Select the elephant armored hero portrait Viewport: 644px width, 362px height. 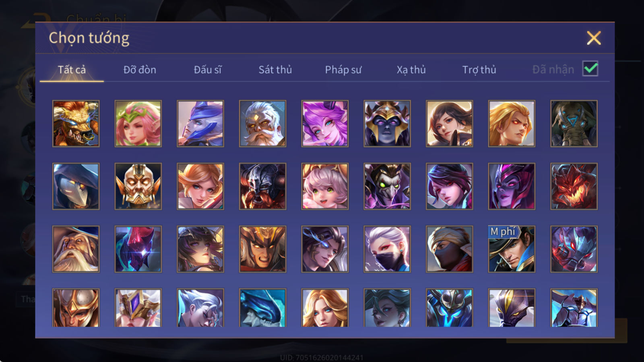(574, 123)
